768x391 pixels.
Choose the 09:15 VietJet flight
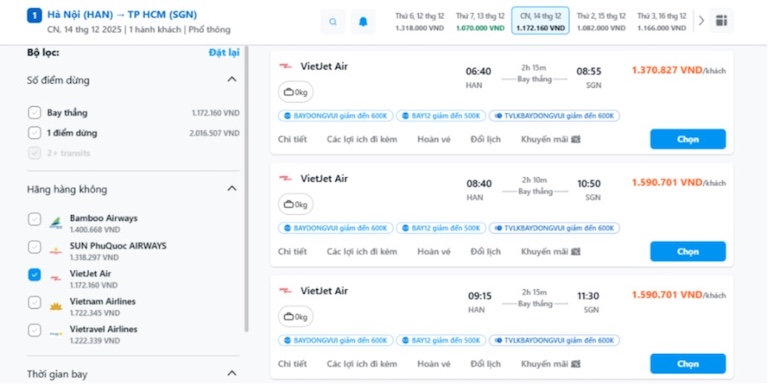(688, 364)
